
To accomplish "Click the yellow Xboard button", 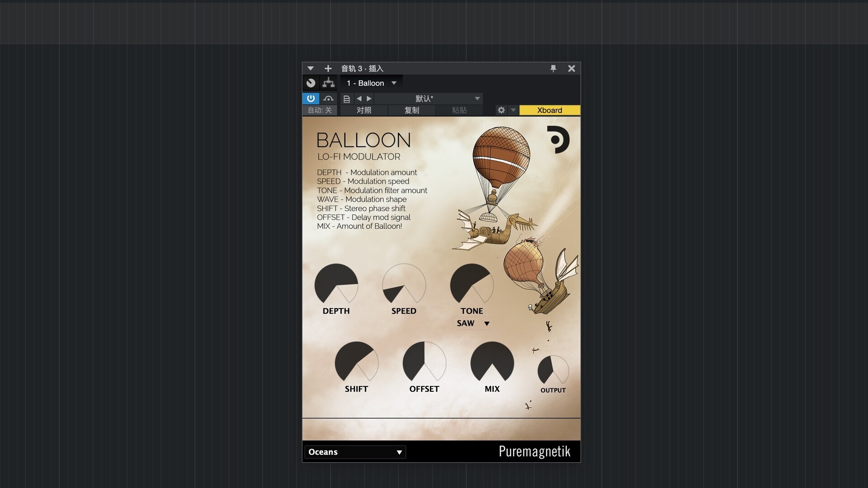I will [550, 110].
